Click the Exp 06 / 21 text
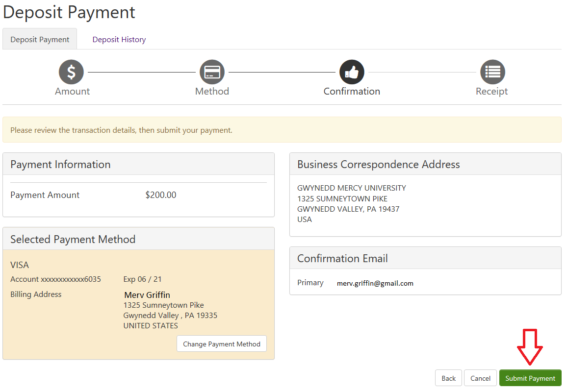The width and height of the screenshot is (567, 392). point(142,279)
